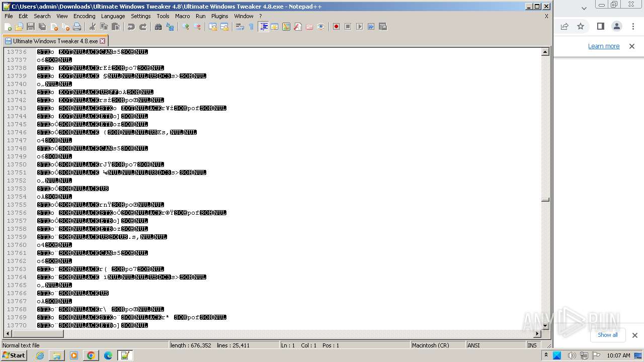Open the ? help menu
This screenshot has width=644, height=362.
pos(260,16)
